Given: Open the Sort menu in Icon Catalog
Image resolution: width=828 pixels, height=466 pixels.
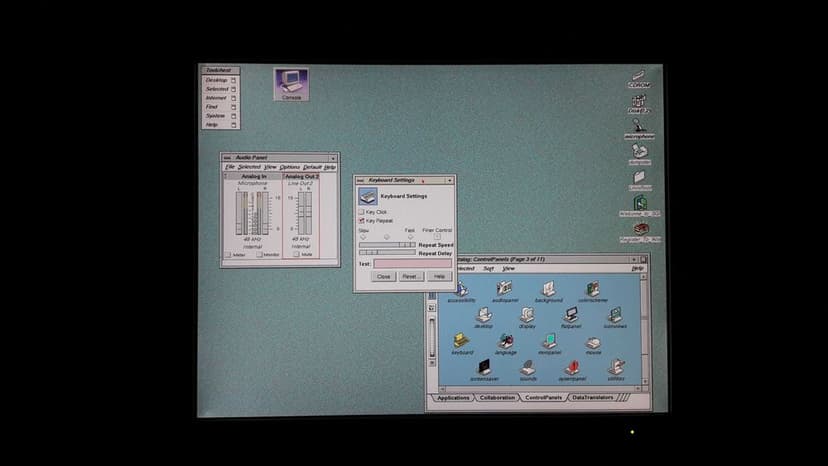Looking at the screenshot, I should (488, 268).
